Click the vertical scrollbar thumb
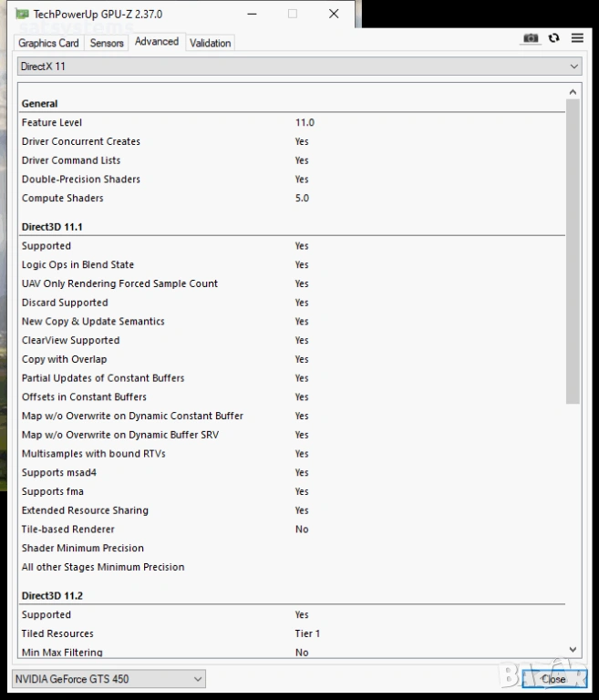This screenshot has width=599, height=700. pos(573,251)
